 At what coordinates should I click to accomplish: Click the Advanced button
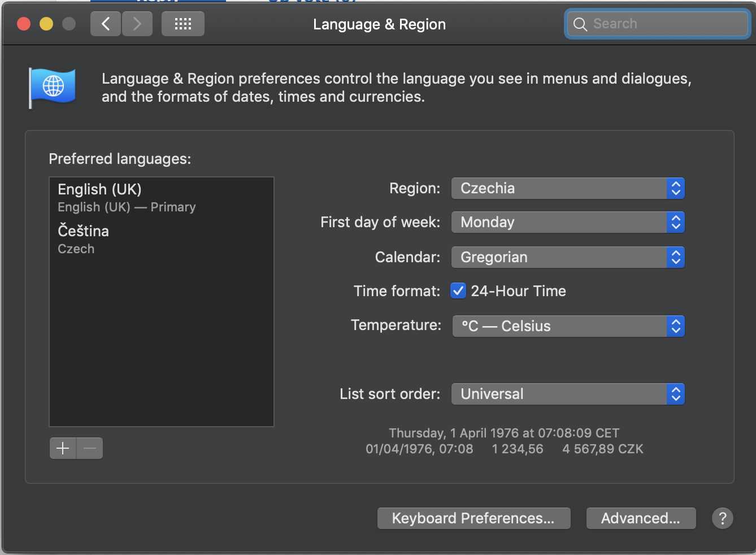(641, 518)
